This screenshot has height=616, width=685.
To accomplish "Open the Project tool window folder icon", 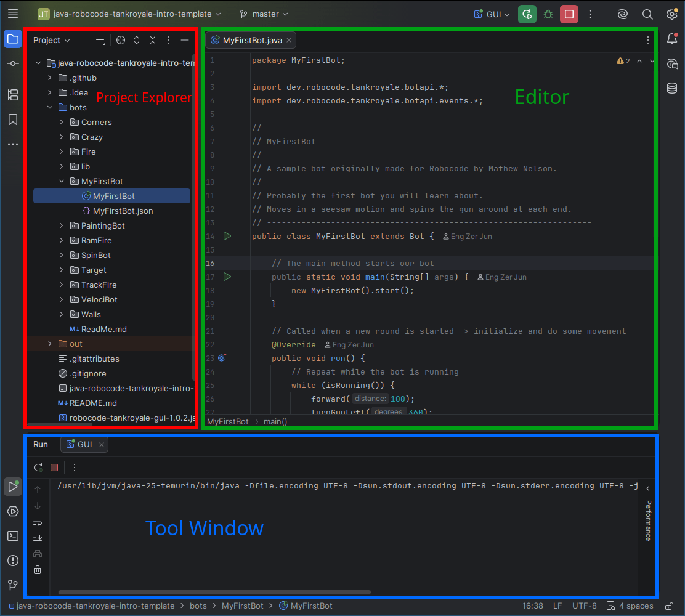I will point(13,39).
